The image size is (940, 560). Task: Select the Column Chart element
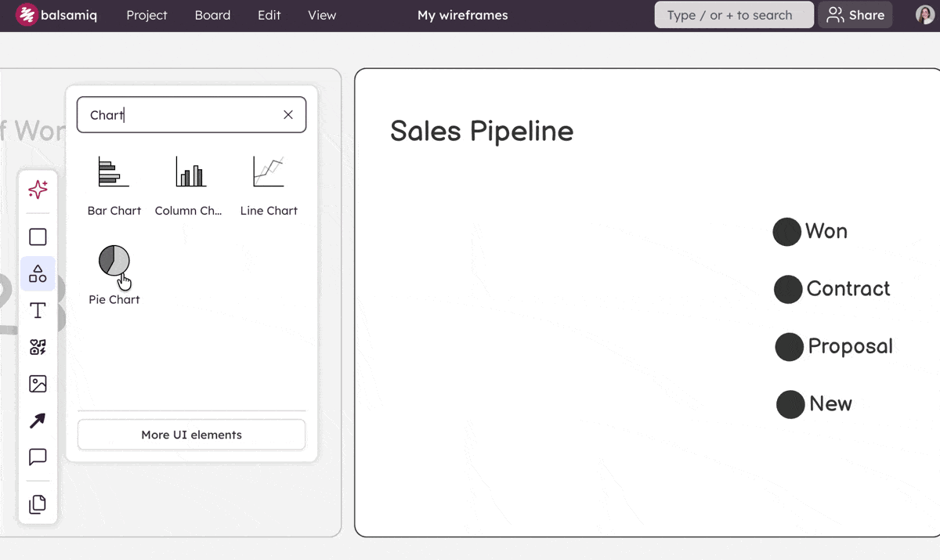189,186
